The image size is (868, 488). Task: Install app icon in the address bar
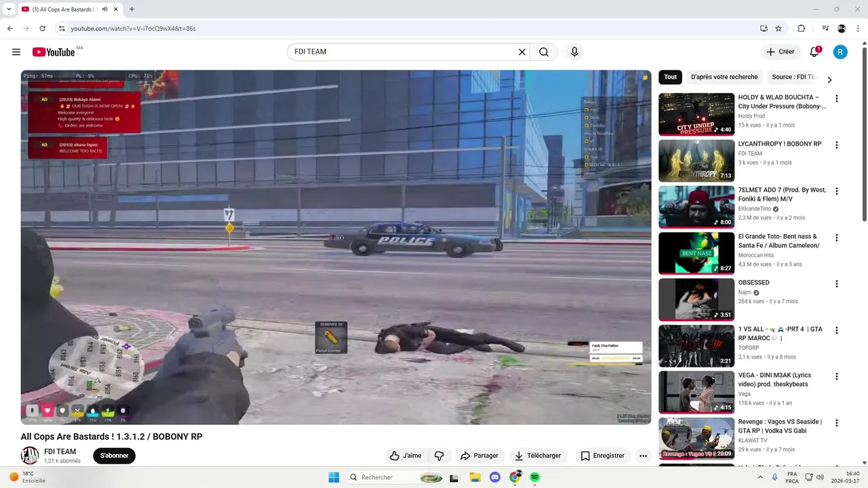[x=764, y=28]
